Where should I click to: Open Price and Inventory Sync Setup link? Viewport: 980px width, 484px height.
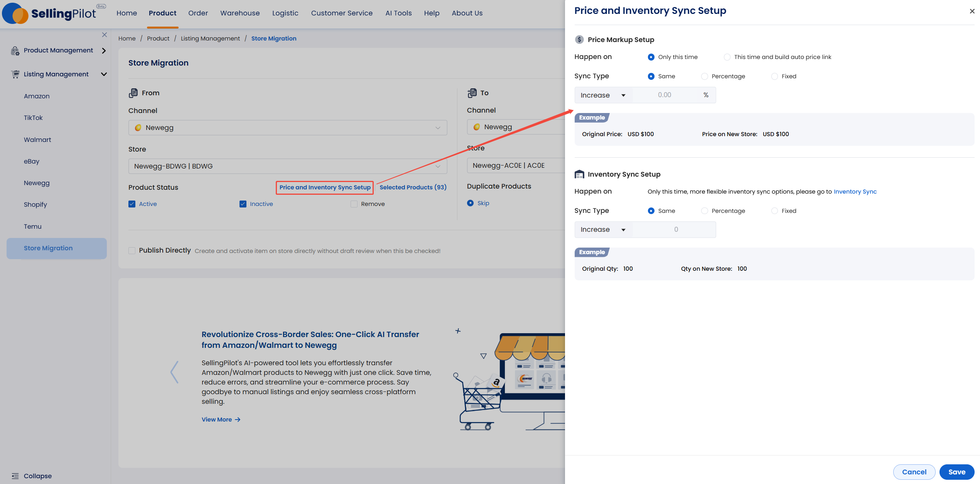(325, 187)
